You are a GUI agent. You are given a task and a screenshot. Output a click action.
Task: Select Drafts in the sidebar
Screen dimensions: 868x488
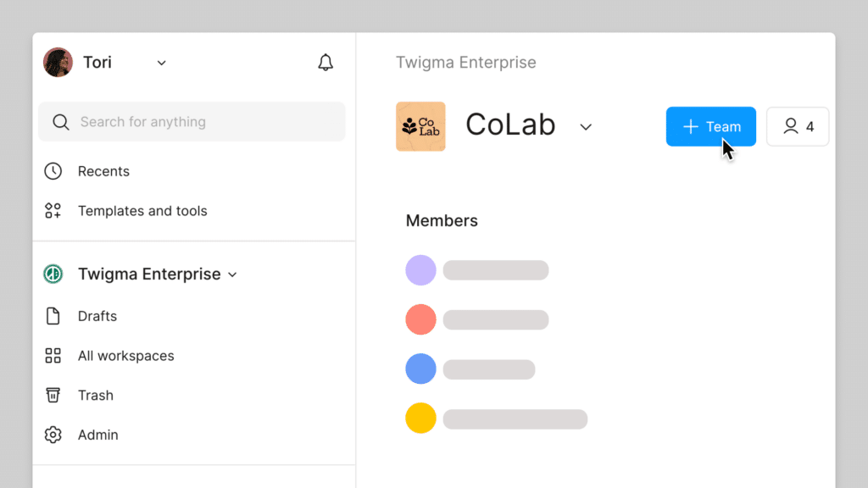pyautogui.click(x=97, y=315)
